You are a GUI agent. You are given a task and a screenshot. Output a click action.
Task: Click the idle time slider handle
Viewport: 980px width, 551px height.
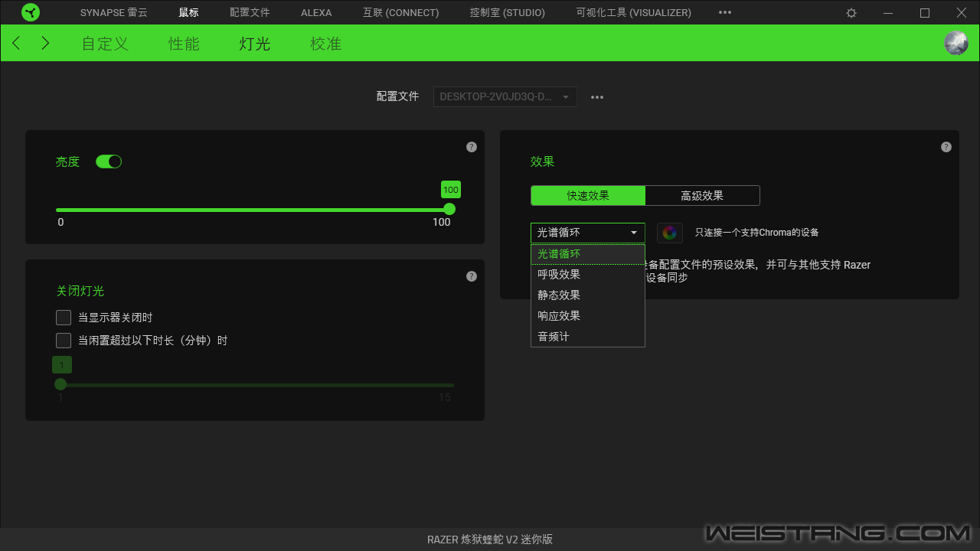[60, 384]
